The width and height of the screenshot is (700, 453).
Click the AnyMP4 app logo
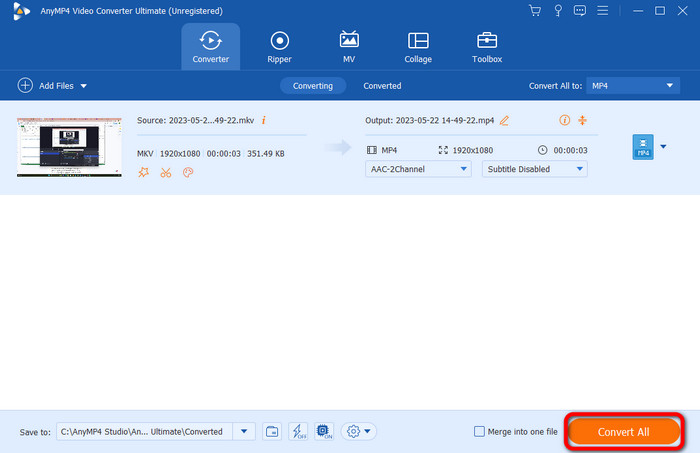[x=21, y=11]
